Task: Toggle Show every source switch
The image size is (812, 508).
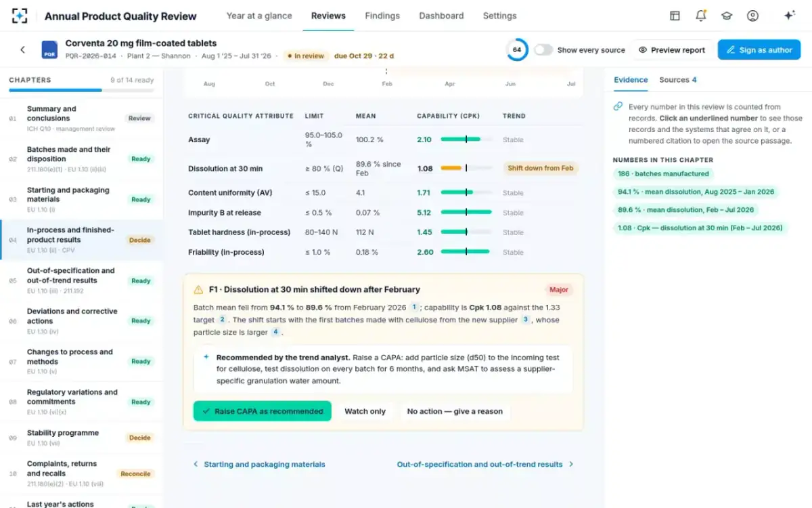Action: click(x=543, y=49)
